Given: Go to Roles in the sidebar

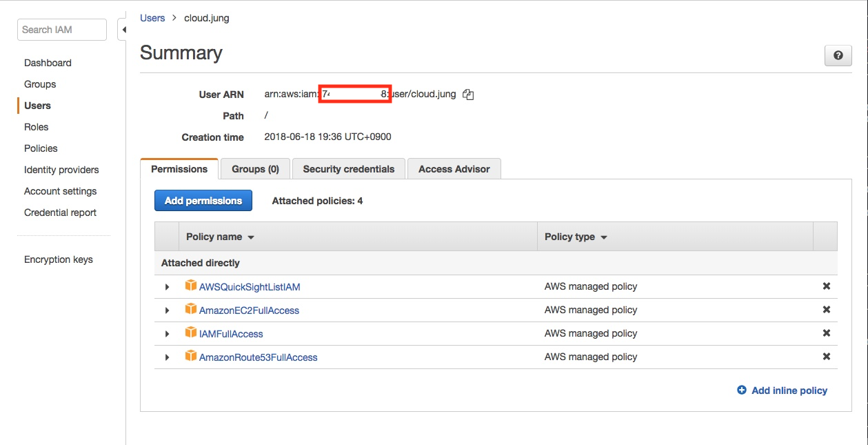Looking at the screenshot, I should pos(37,127).
